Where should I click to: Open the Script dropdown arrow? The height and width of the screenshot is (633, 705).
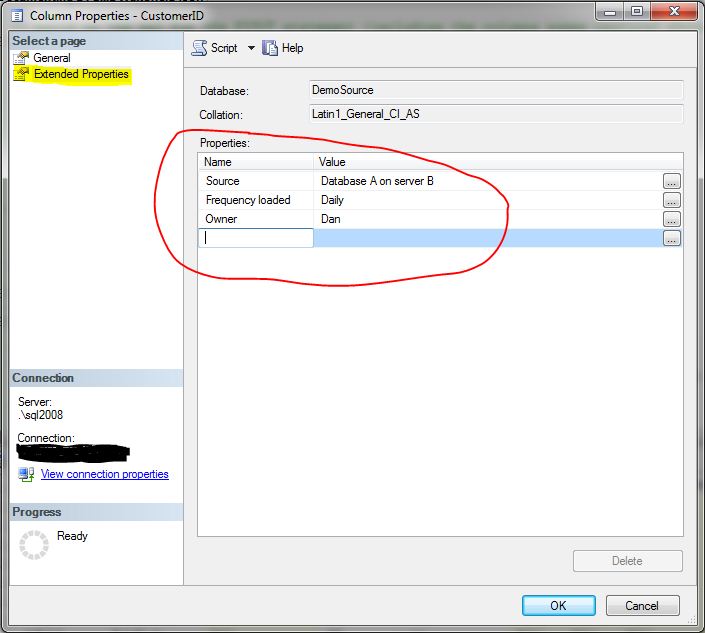click(x=251, y=48)
